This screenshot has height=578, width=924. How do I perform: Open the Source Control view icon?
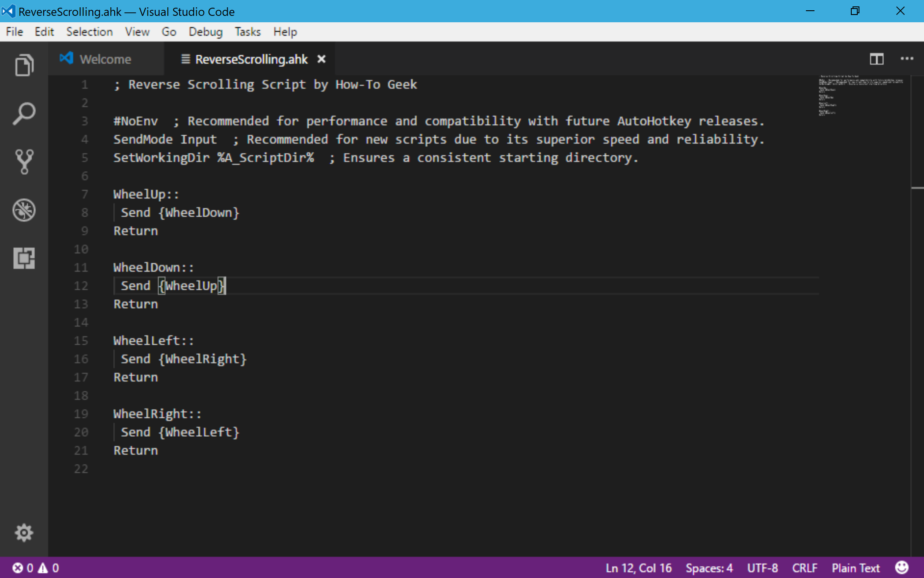(24, 161)
